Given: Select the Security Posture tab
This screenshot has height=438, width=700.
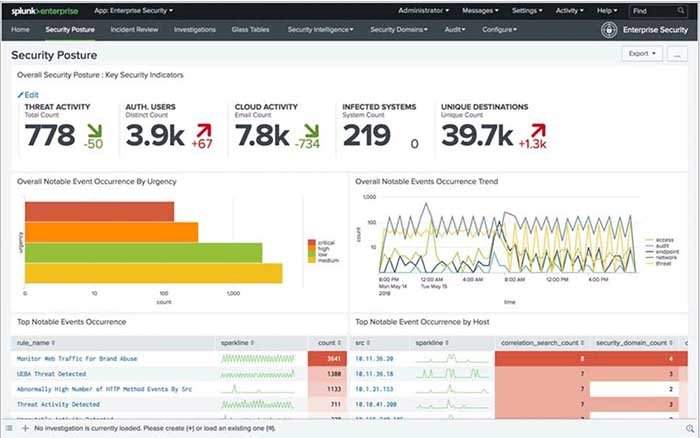Looking at the screenshot, I should 70,29.
